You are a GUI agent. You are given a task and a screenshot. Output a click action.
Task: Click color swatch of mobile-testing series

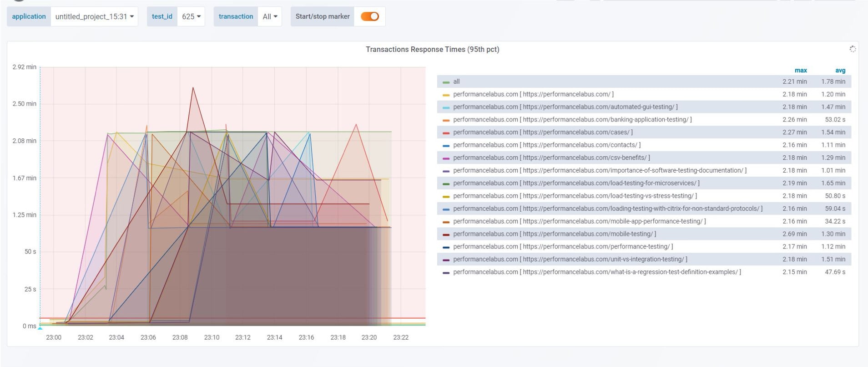point(446,235)
